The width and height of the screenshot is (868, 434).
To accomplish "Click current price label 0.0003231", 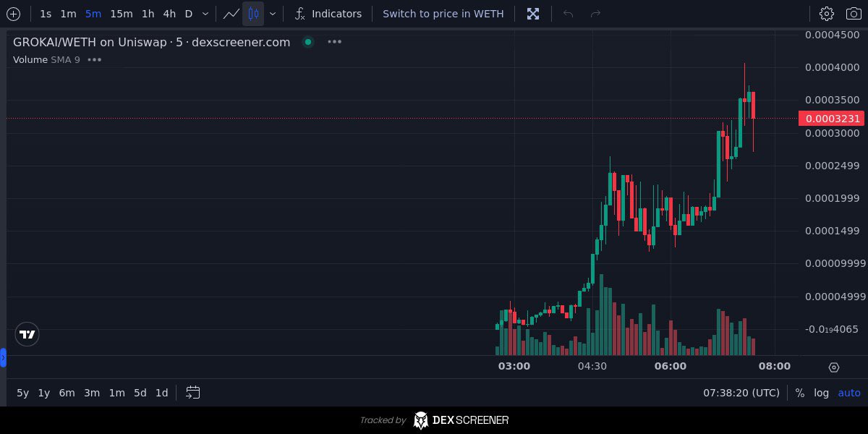I will point(832,119).
